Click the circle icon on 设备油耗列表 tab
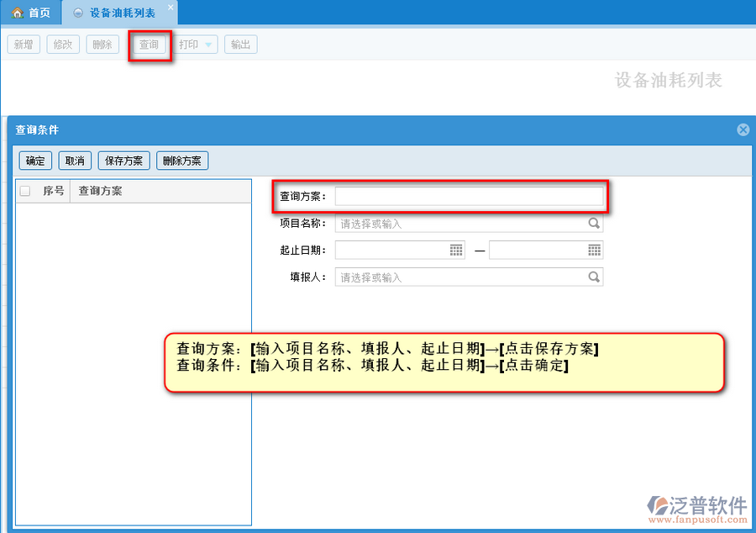The height and width of the screenshot is (533, 756). coord(77,13)
